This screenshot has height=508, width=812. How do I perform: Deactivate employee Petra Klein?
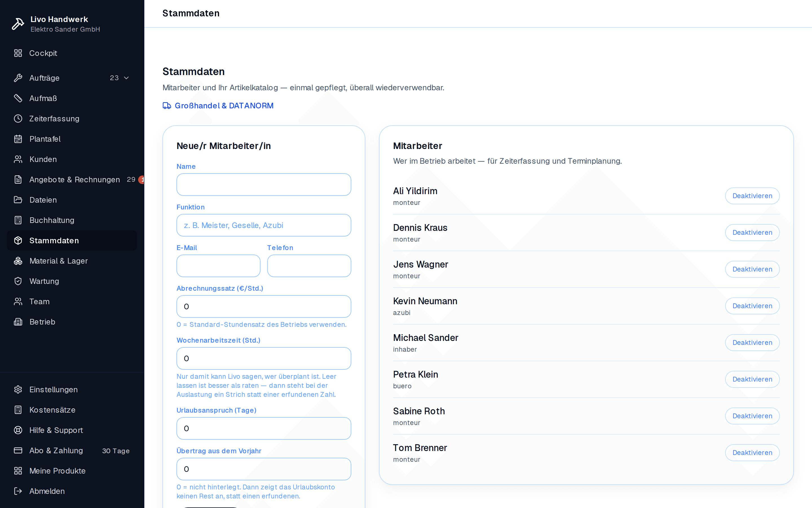click(752, 379)
